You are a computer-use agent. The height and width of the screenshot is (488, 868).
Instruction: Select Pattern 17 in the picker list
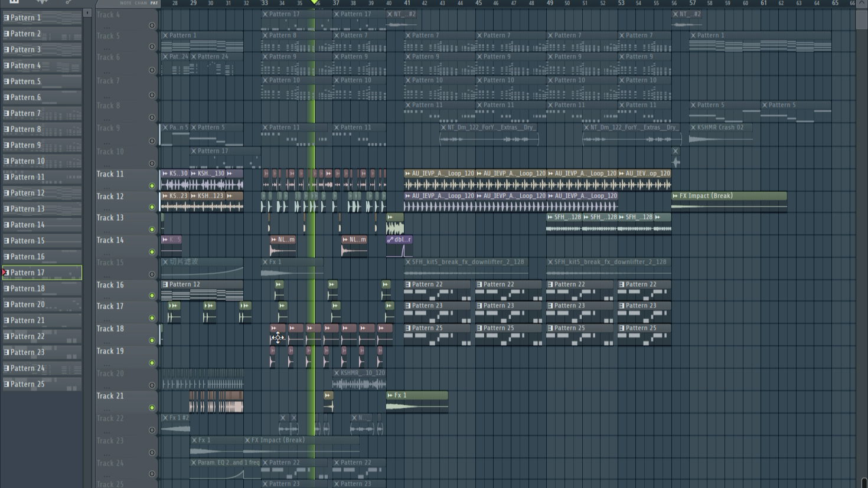coord(42,273)
